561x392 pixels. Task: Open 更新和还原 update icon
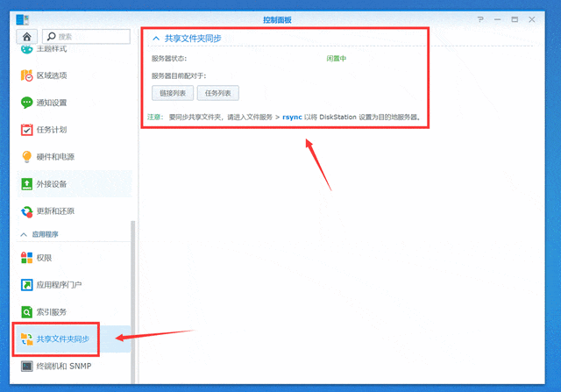(x=27, y=211)
